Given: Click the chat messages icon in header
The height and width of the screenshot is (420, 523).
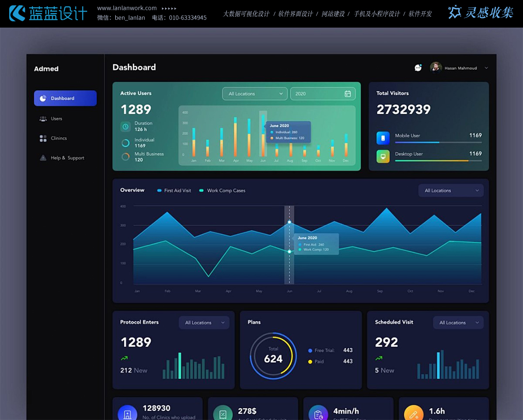Looking at the screenshot, I should [x=418, y=68].
